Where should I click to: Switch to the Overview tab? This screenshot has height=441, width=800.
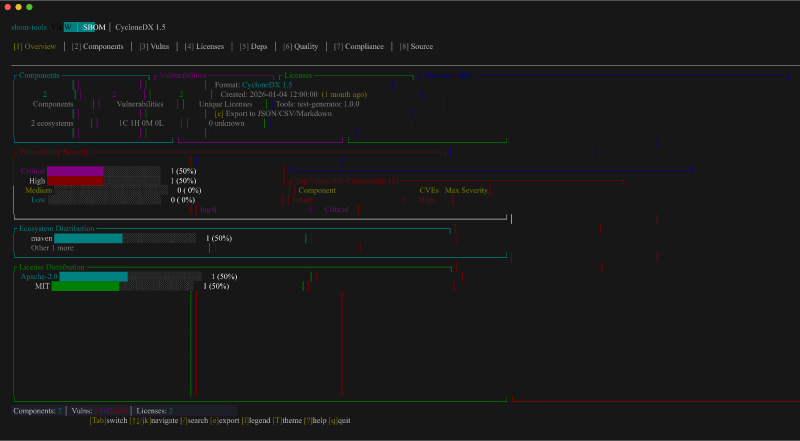click(x=35, y=47)
